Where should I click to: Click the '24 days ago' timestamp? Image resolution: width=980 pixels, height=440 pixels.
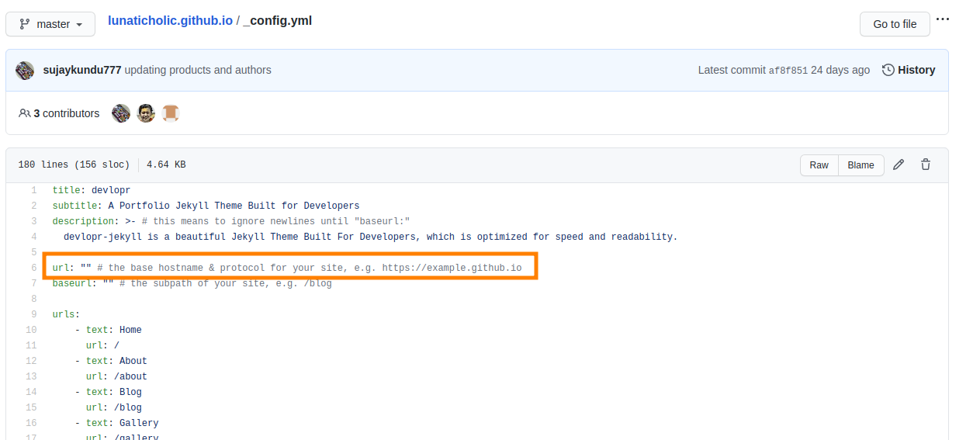click(840, 70)
